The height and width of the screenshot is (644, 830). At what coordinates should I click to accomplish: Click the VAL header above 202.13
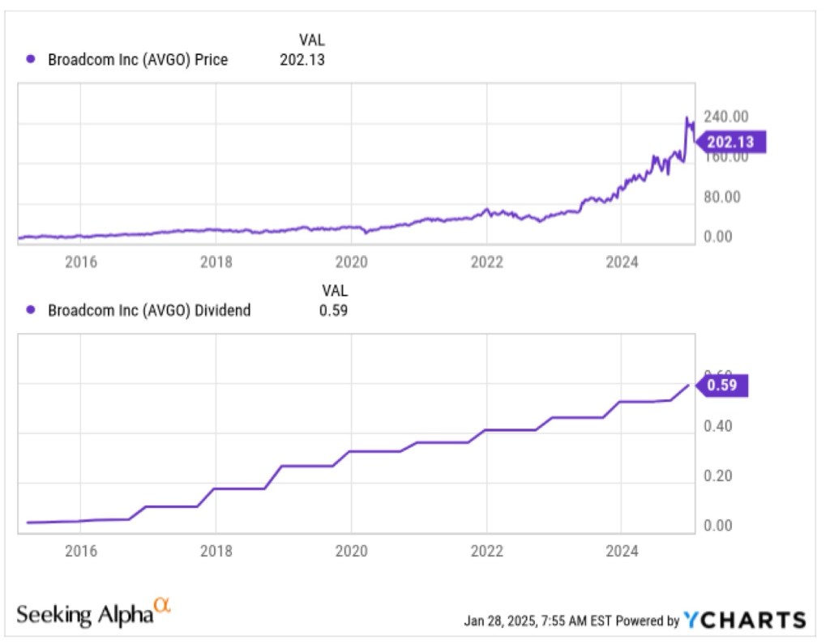tap(311, 39)
